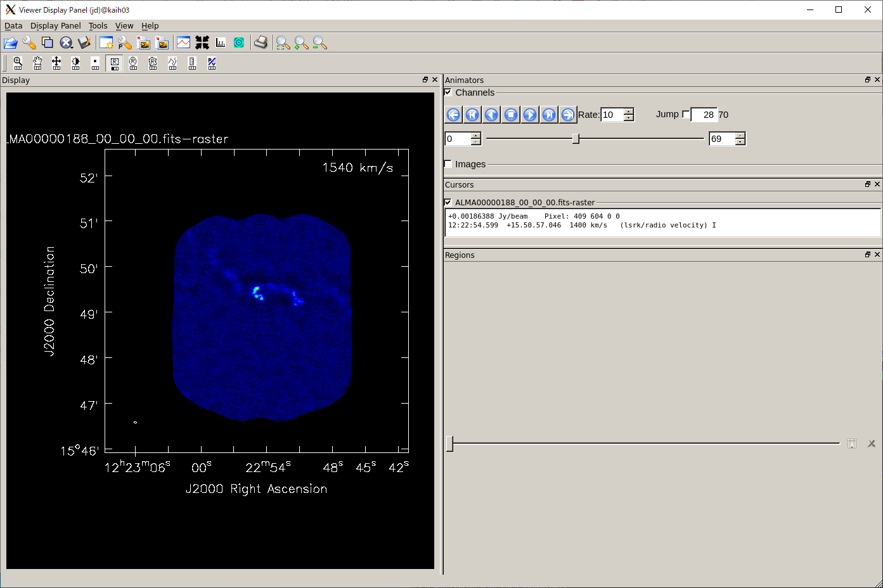Open the Tools menu
This screenshot has height=588, width=883.
(x=98, y=26)
